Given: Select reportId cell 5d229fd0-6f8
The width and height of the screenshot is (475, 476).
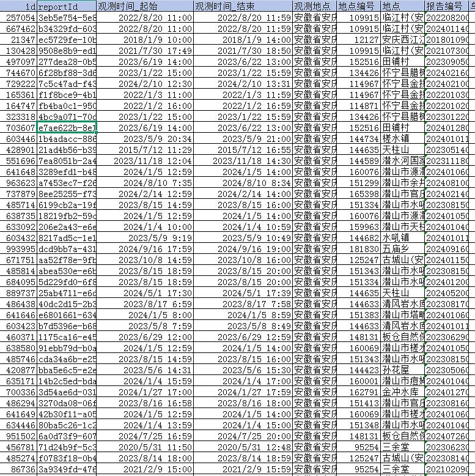Looking at the screenshot, I should click(67, 281).
